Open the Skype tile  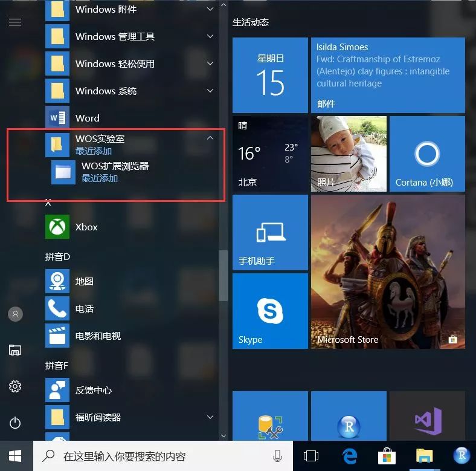[x=270, y=311]
